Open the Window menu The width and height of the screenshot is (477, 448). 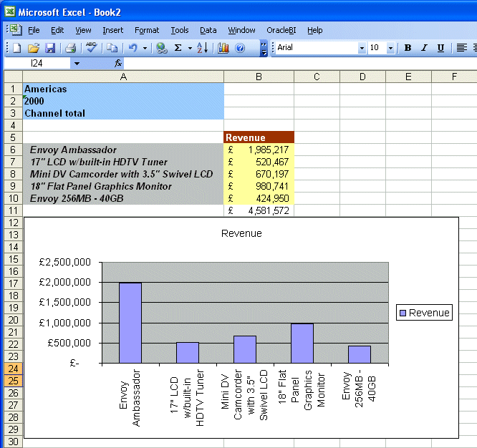tap(241, 30)
